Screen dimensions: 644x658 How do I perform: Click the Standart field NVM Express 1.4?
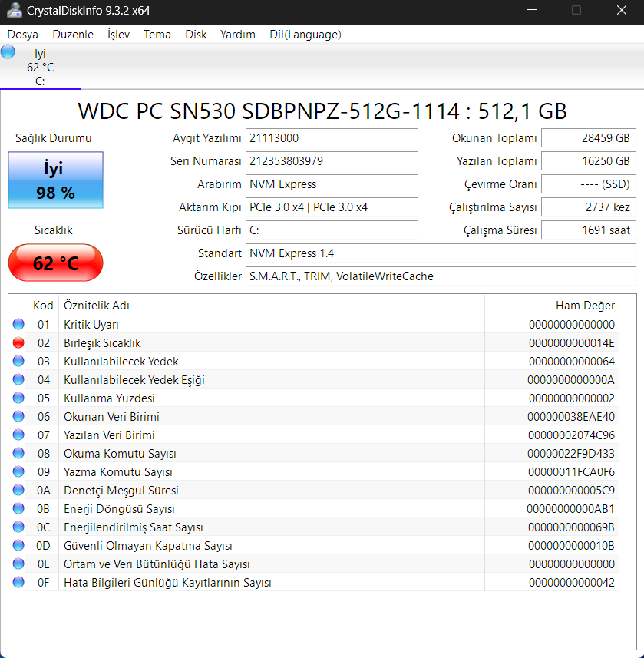(x=441, y=253)
